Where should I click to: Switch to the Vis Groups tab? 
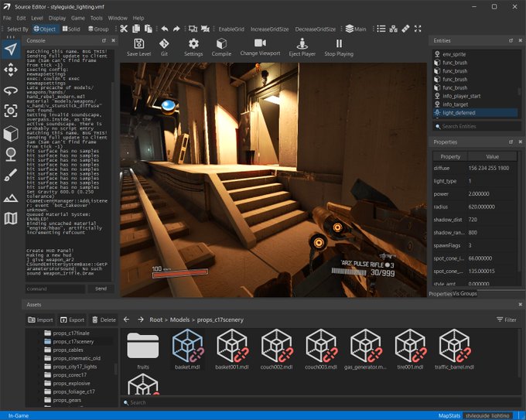click(x=465, y=293)
